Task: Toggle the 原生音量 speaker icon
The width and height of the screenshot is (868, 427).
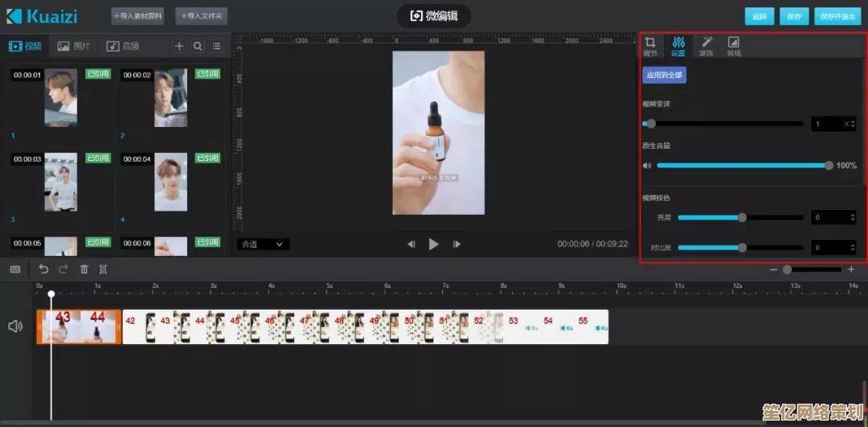Action: (647, 166)
